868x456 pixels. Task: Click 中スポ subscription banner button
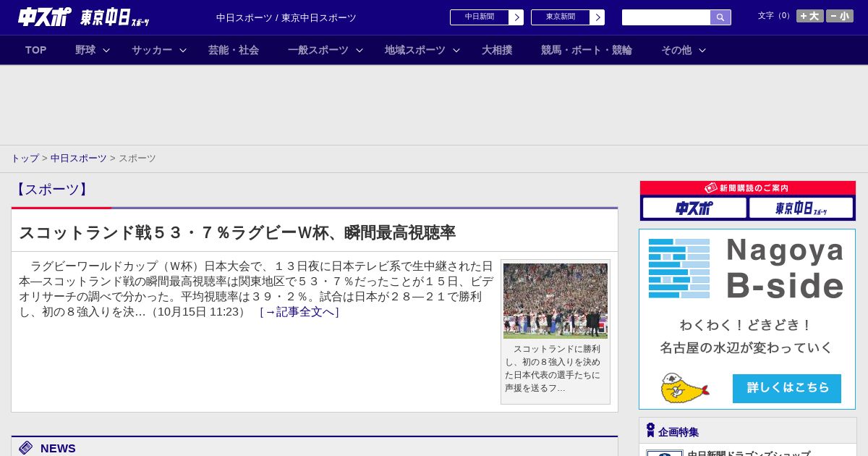pyautogui.click(x=694, y=208)
